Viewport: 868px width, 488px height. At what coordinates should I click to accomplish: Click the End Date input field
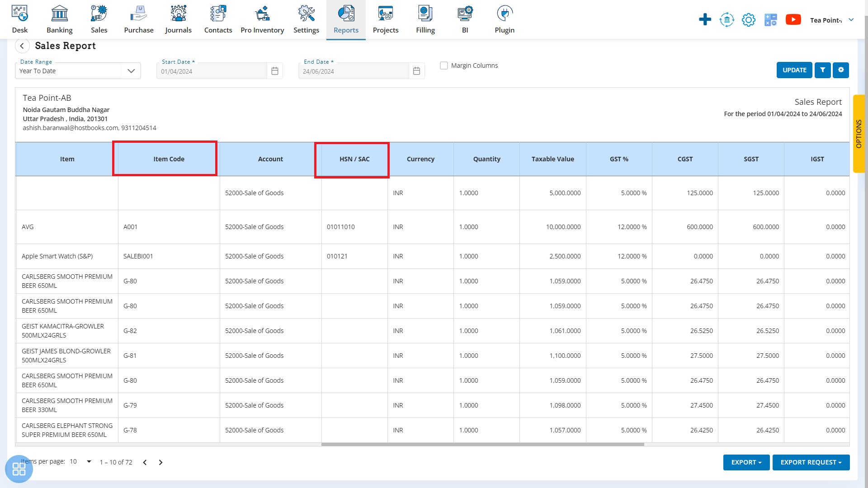tap(354, 71)
